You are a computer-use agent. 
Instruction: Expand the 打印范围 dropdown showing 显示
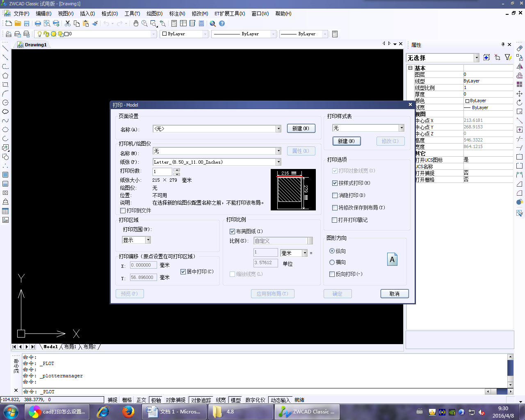pos(148,240)
